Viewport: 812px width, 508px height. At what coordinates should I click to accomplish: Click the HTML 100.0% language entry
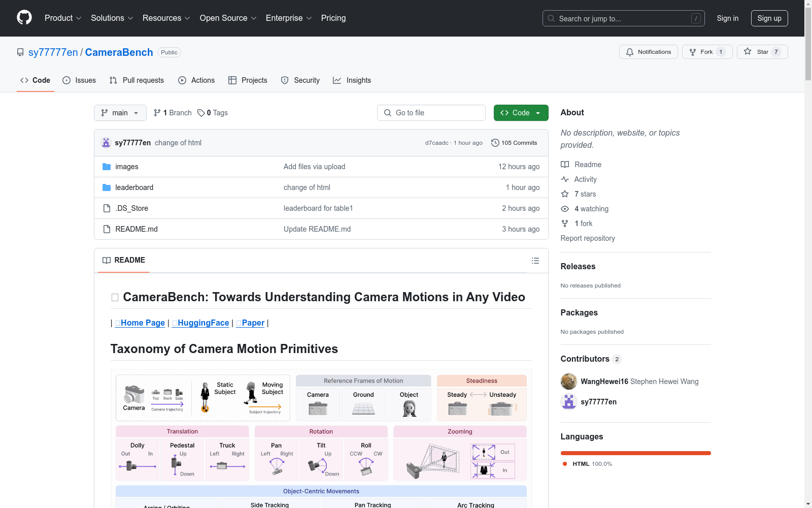click(588, 464)
